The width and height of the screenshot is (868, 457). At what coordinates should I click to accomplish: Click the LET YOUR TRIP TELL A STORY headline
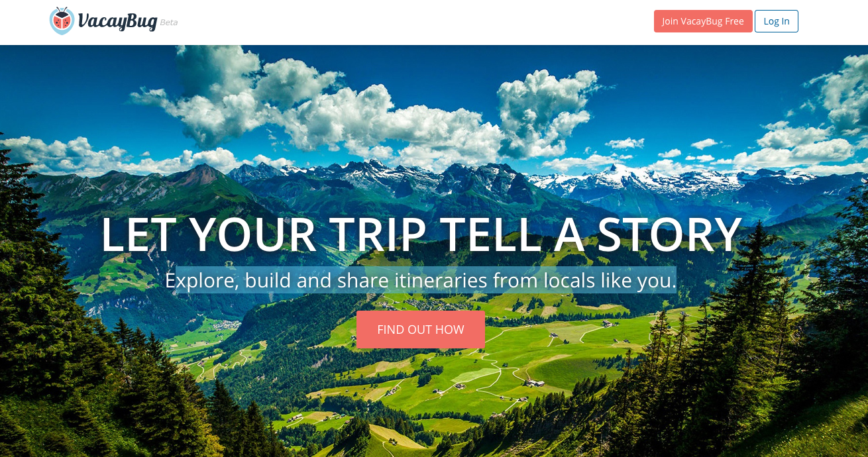421,234
